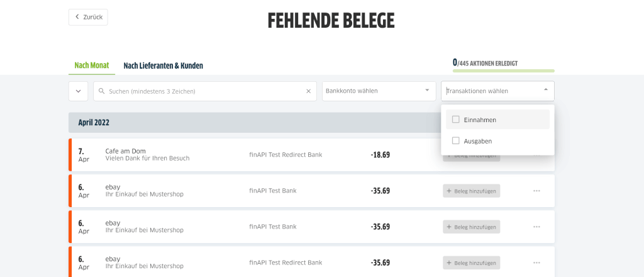Click the magnifier icon in search field
This screenshot has width=644, height=277.
[x=101, y=91]
